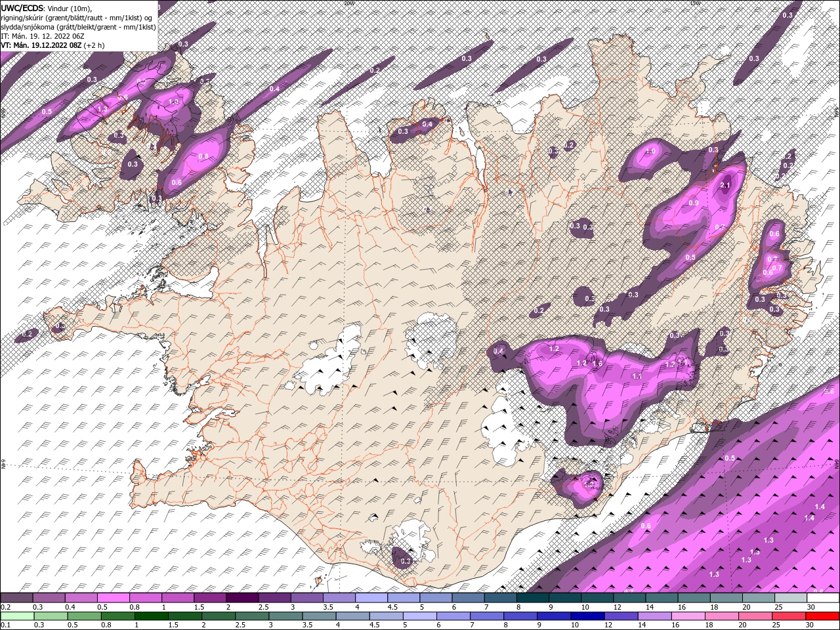Click the dark teal upper swatch at 8
Image resolution: width=840 pixels, height=630 pixels.
[x=532, y=598]
